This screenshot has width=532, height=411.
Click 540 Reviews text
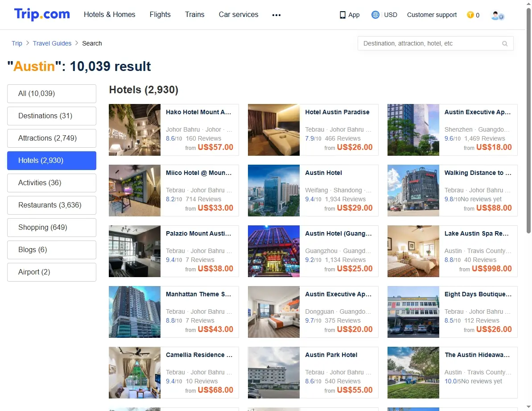pos(342,382)
